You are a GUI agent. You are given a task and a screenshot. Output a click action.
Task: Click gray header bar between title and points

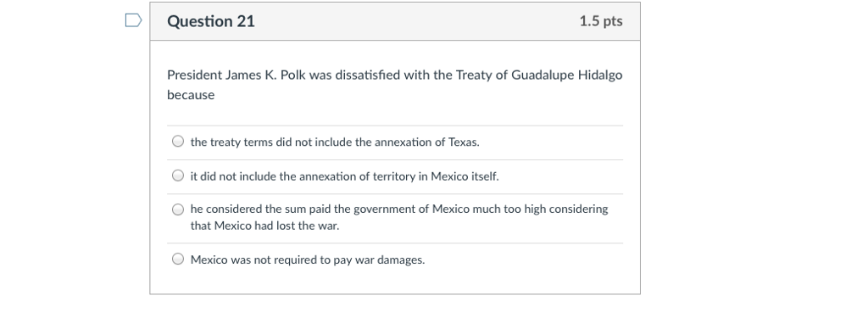416,21
